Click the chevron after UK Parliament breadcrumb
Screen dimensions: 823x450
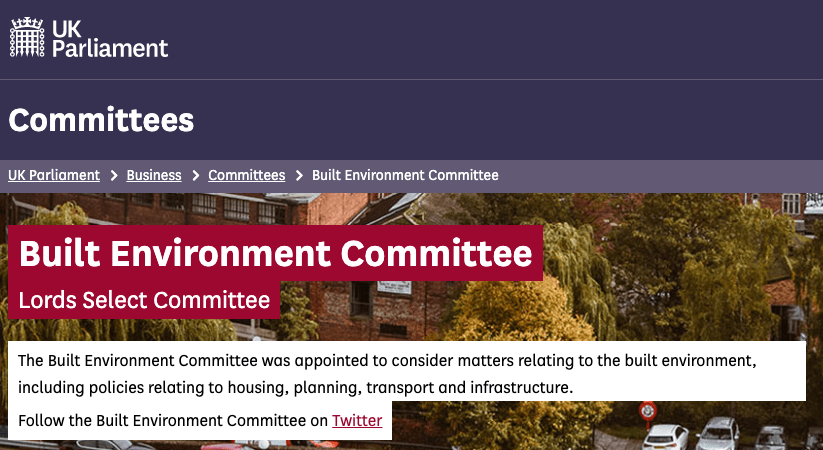tap(114, 175)
